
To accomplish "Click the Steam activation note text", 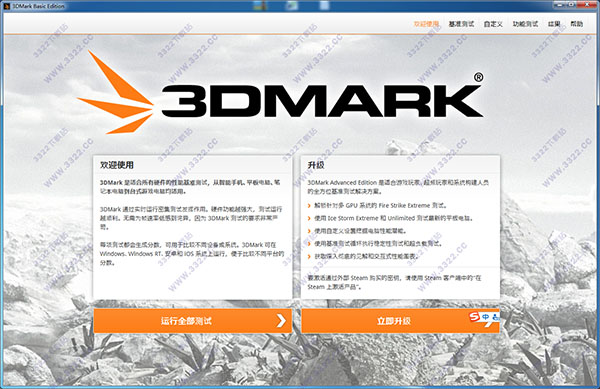I will click(395, 282).
